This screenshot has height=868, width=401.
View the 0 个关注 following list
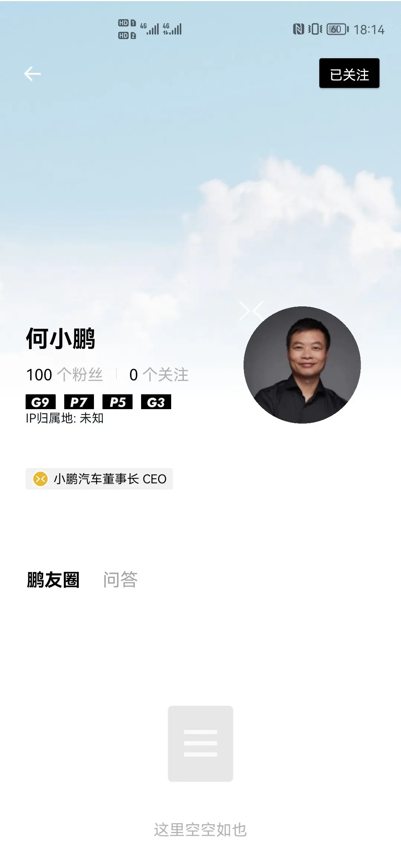pos(159,375)
